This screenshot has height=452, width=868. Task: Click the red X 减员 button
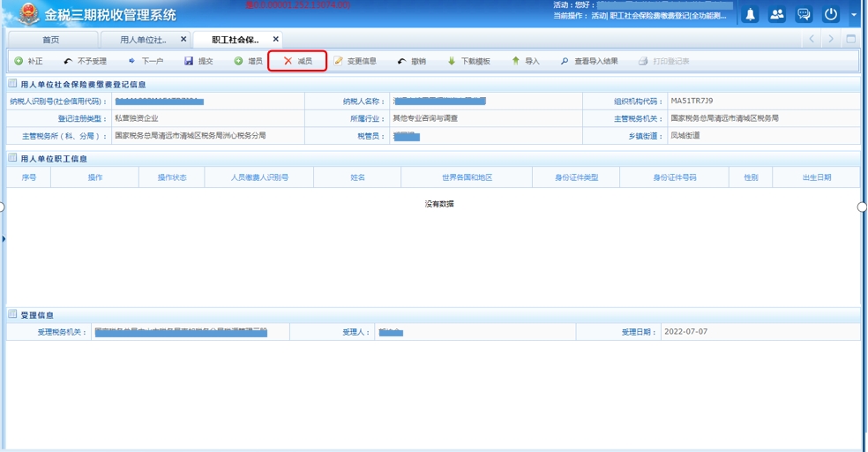[297, 62]
